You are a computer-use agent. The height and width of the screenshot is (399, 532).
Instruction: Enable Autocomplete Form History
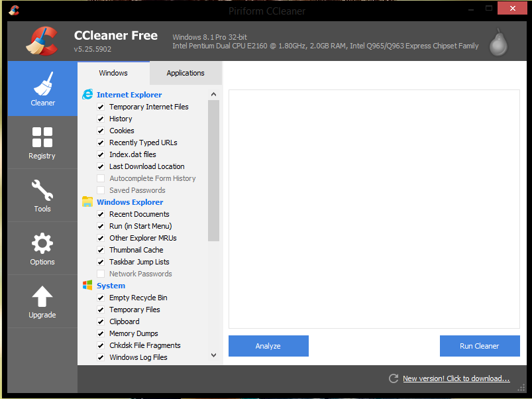(101, 178)
